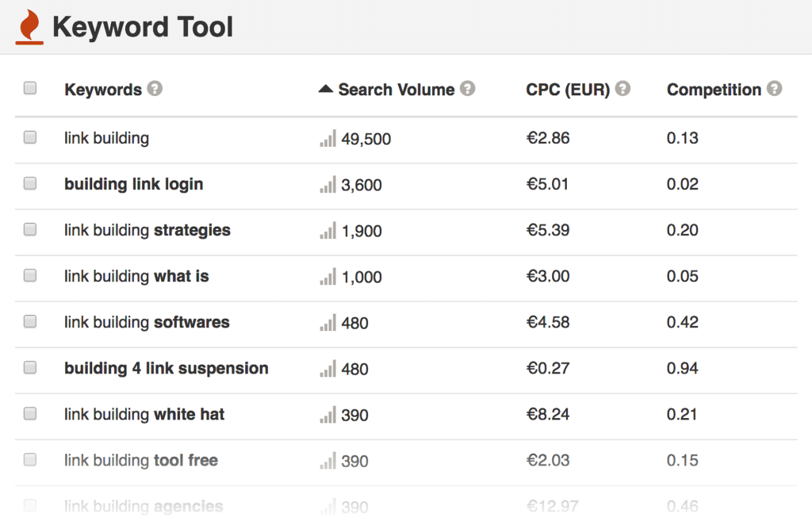812x529 pixels.
Task: Open the keyword link building agencies
Action: click(x=144, y=507)
